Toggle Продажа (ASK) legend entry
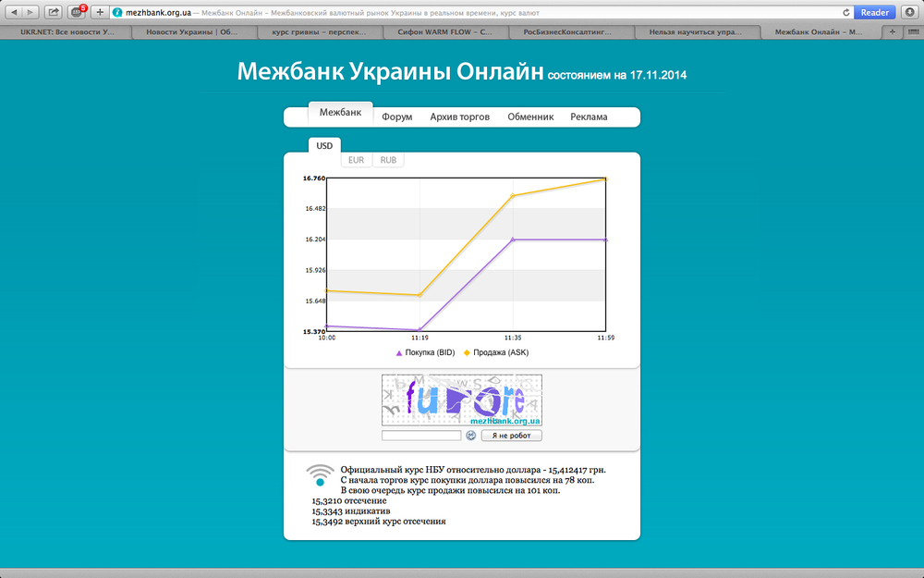924x578 pixels. 496,352
